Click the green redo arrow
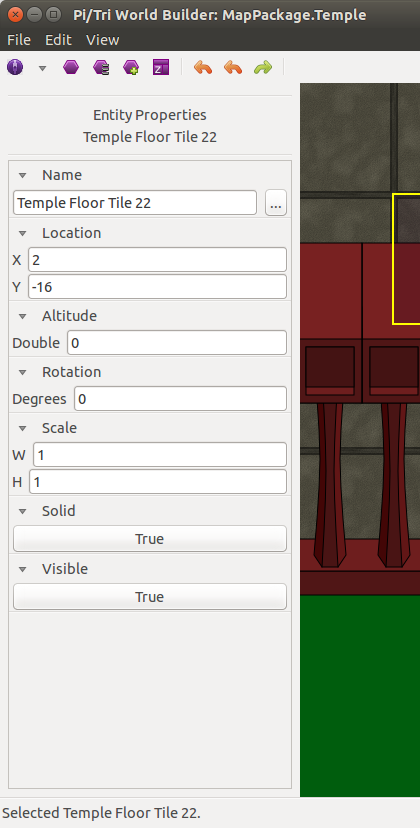The width and height of the screenshot is (420, 828). pos(263,68)
